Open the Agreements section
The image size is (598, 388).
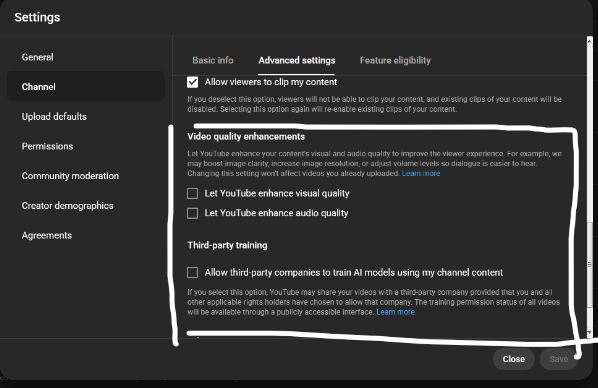[85, 235]
